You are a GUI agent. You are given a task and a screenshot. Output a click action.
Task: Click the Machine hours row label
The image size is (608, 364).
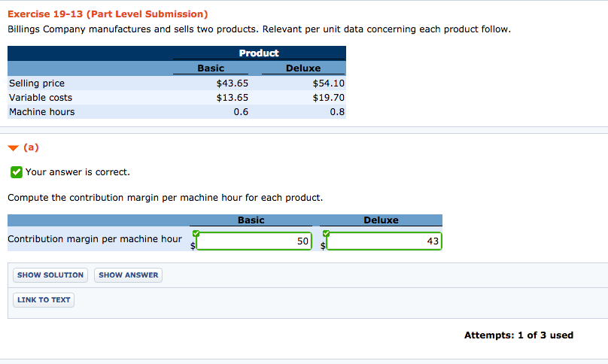[x=42, y=112]
